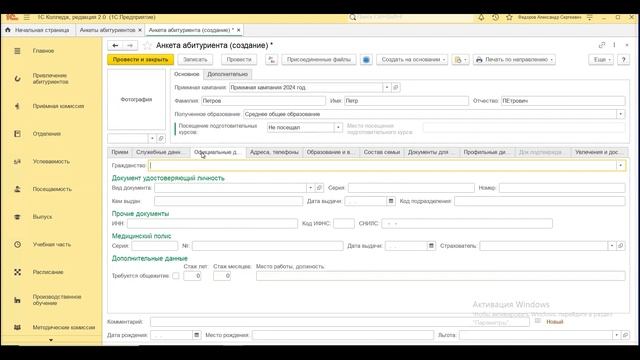Go to Начальная страница home tab
Image resolution: width=640 pixels, height=360 pixels.
click(38, 30)
